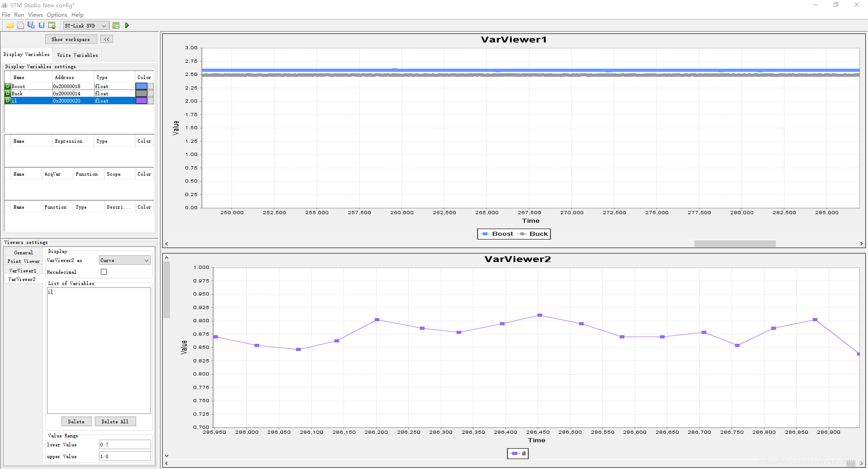868x469 pixels.
Task: Open a configuration file with folder icon
Action: [x=10, y=25]
